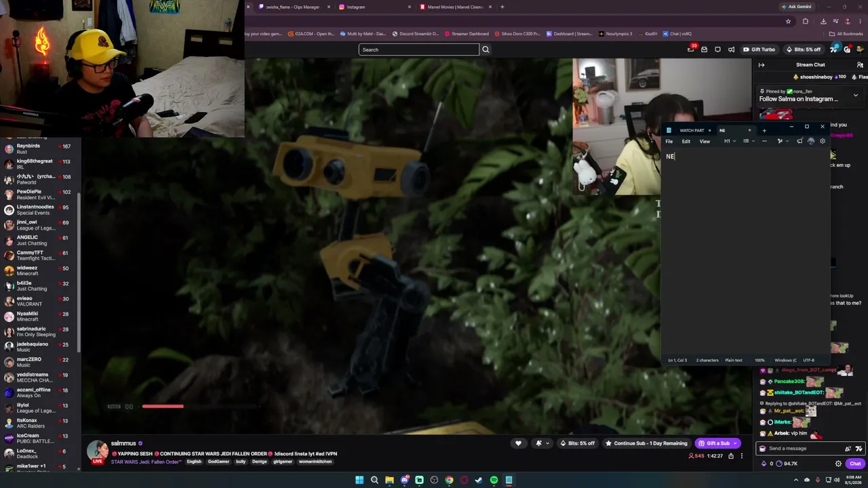This screenshot has width=868, height=488.
Task: Open the File menu in Notepad
Action: pos(669,141)
